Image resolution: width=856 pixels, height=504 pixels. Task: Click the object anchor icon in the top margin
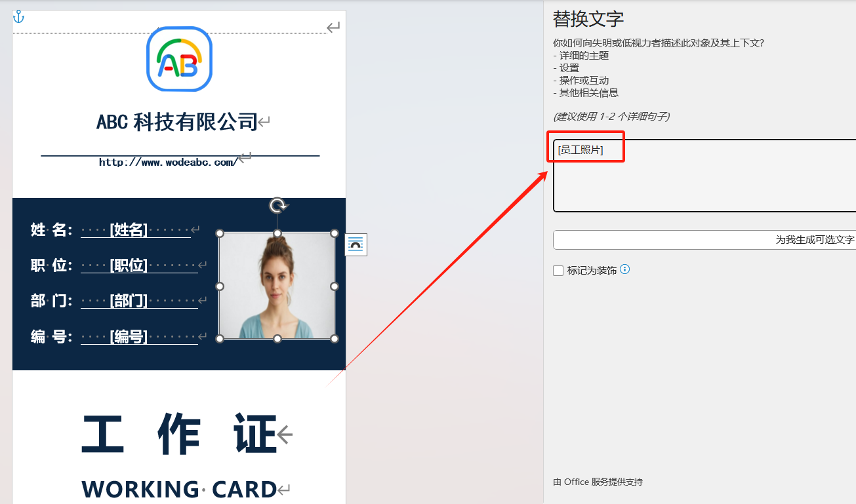(17, 16)
